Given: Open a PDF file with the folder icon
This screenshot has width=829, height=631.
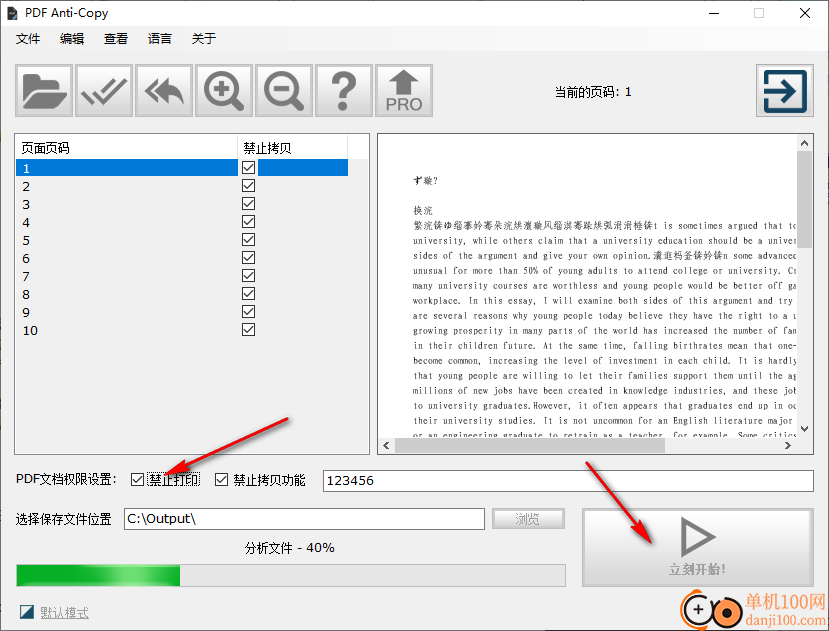Looking at the screenshot, I should [x=44, y=90].
